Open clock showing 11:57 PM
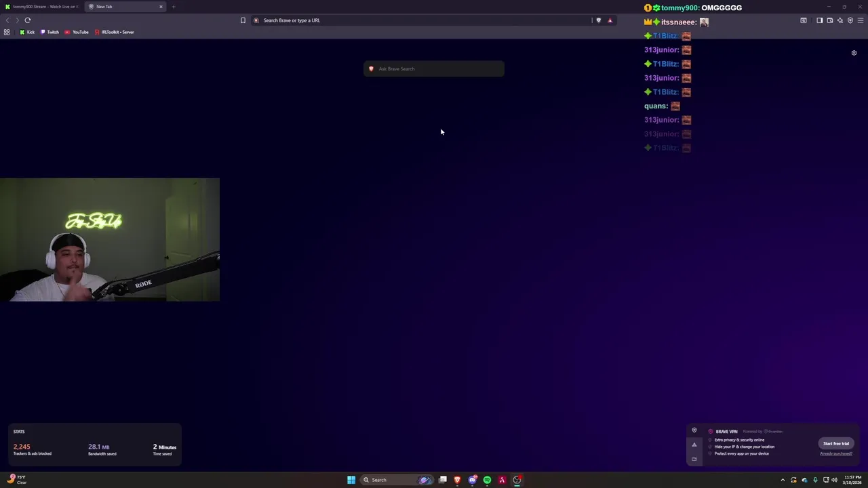The image size is (868, 488). [x=852, y=480]
